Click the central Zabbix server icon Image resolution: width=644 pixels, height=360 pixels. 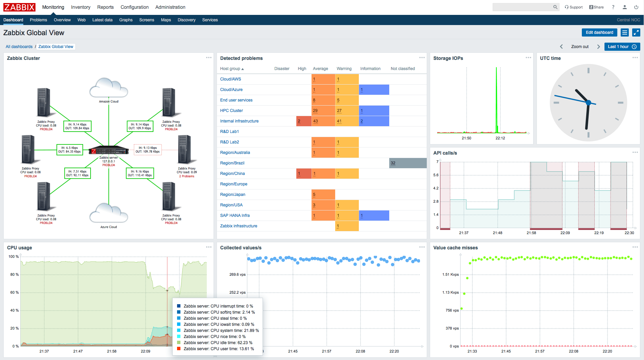[x=109, y=151]
